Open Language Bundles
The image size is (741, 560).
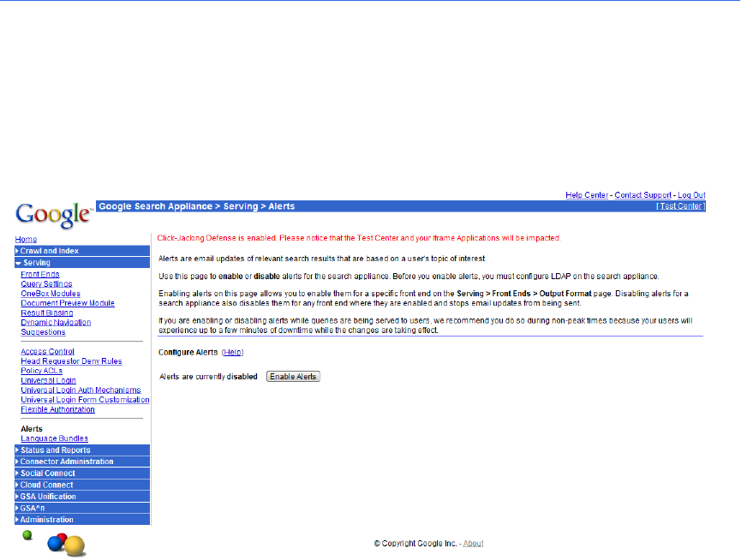pyautogui.click(x=54, y=438)
